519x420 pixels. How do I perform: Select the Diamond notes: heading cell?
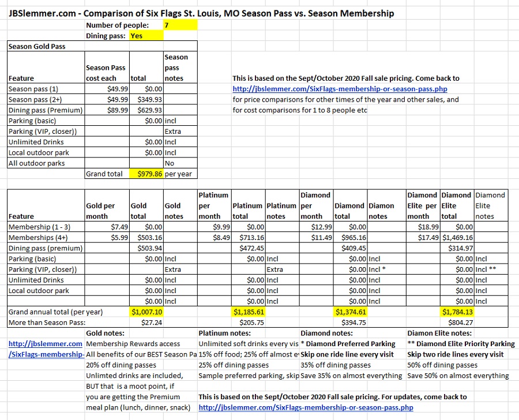point(327,333)
